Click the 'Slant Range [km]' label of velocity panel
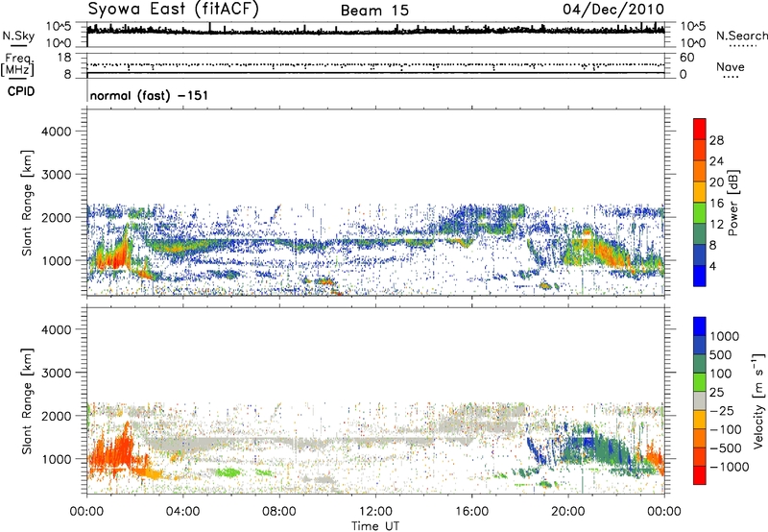This screenshot has height=532, width=768. pyautogui.click(x=27, y=401)
